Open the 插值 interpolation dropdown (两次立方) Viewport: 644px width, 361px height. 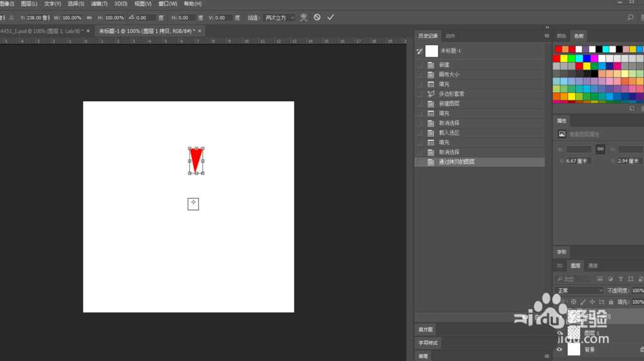279,17
